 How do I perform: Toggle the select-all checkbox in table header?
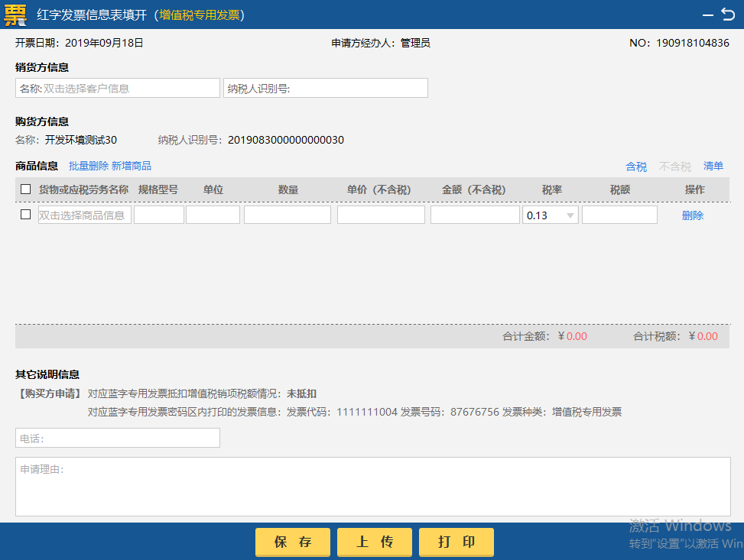25,188
